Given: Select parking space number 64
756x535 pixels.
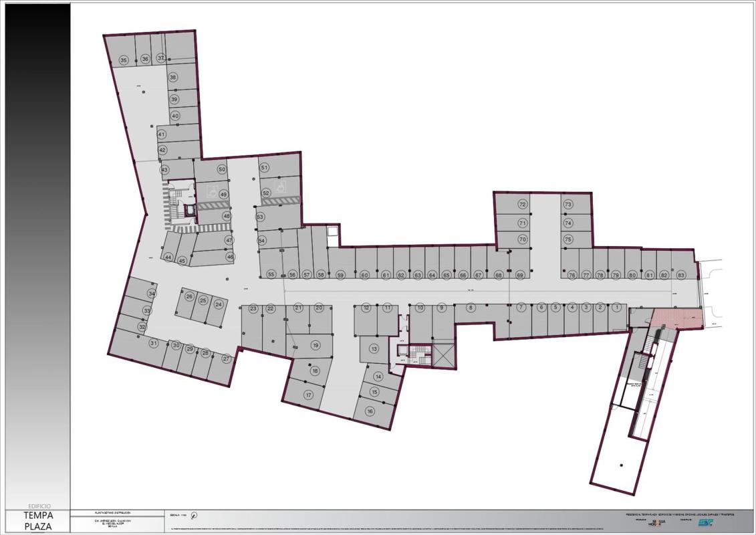Looking at the screenshot, I should tap(432, 275).
